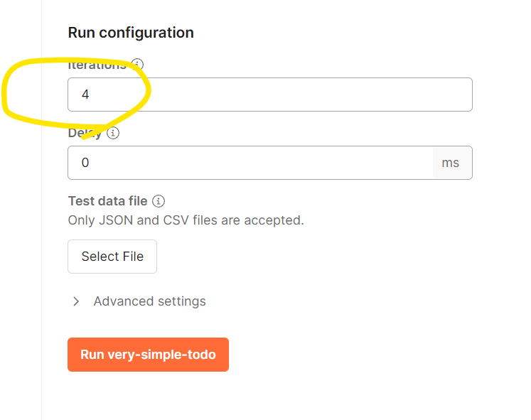Click the Delay field label
The image size is (531, 420).
(85, 133)
